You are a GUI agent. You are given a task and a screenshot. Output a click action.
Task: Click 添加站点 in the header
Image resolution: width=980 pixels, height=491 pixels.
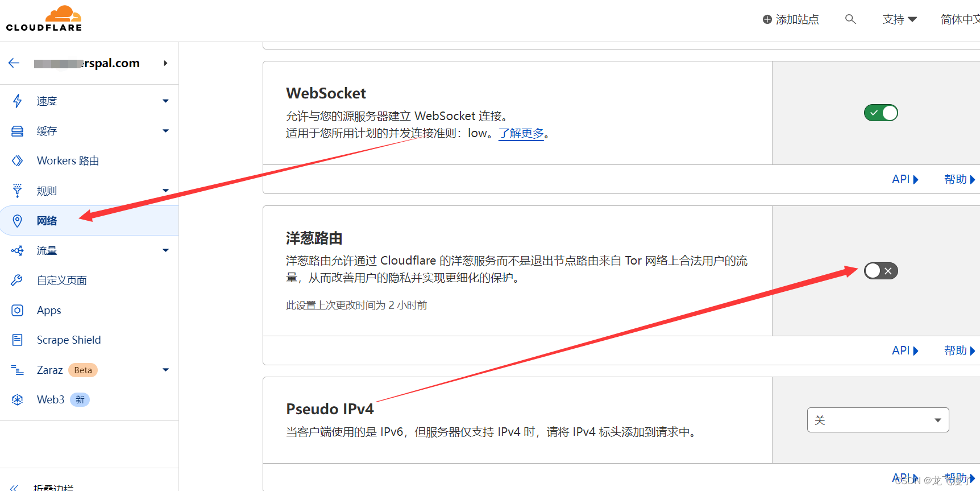pos(791,19)
